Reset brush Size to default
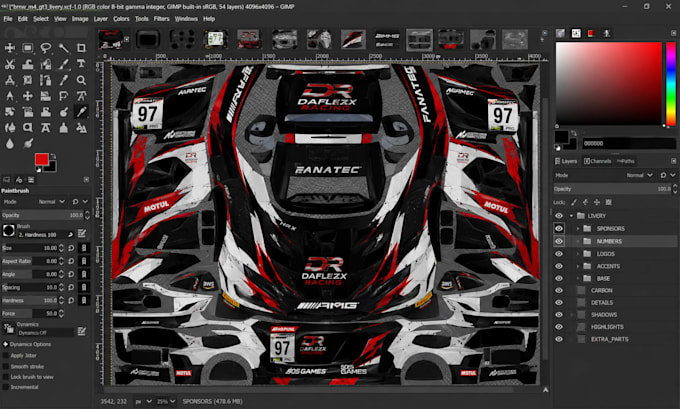This screenshot has width=680, height=409. pos(71,248)
